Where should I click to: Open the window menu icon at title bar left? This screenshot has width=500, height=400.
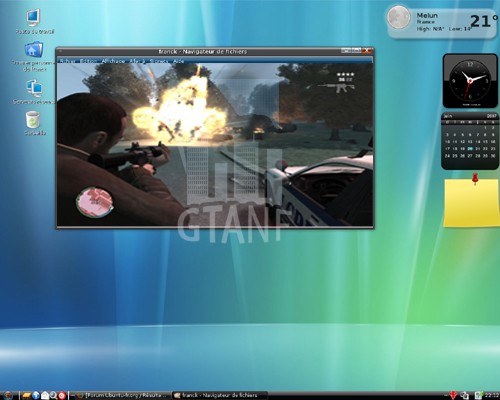[x=60, y=51]
